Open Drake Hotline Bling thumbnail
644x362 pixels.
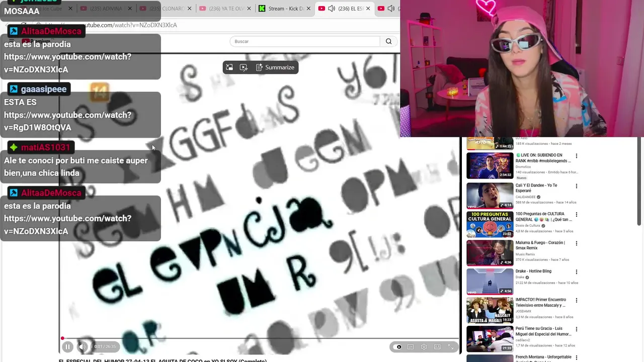click(x=490, y=281)
